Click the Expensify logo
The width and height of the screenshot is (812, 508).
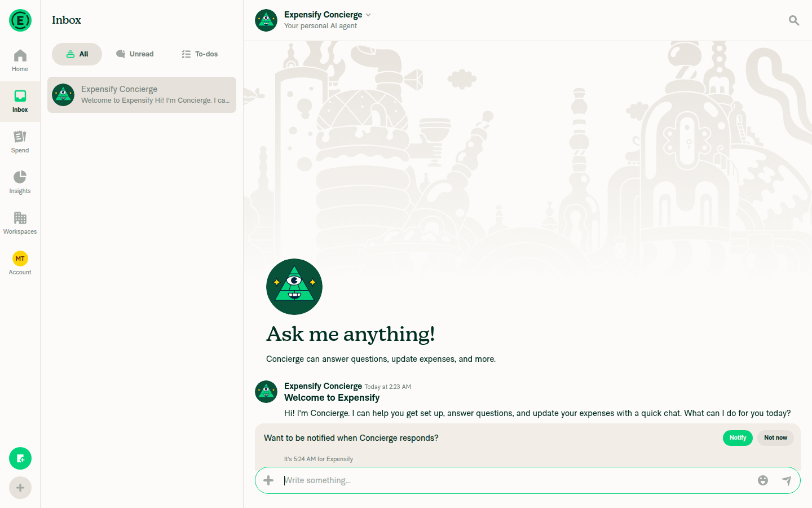pos(20,20)
